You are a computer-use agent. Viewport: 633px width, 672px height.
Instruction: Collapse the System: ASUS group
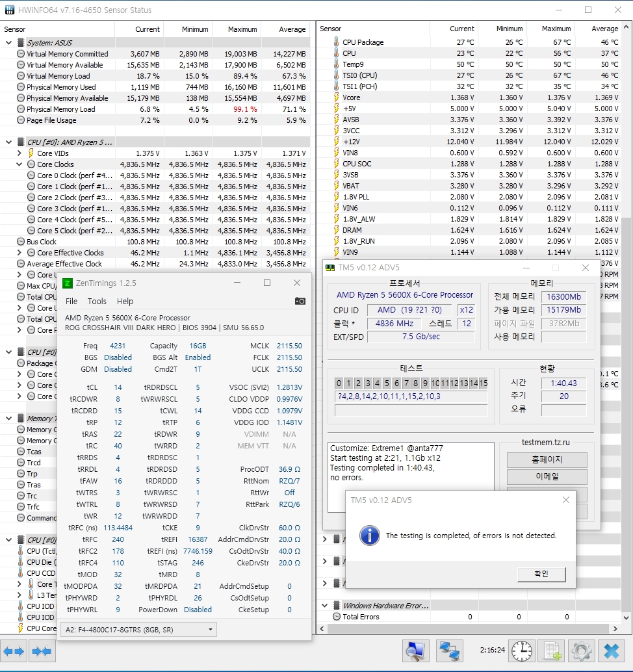[x=8, y=42]
